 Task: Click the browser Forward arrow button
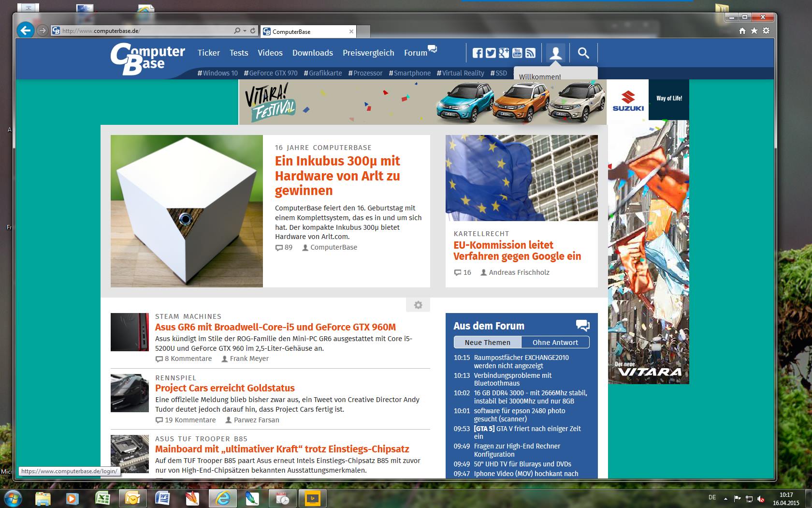(43, 30)
